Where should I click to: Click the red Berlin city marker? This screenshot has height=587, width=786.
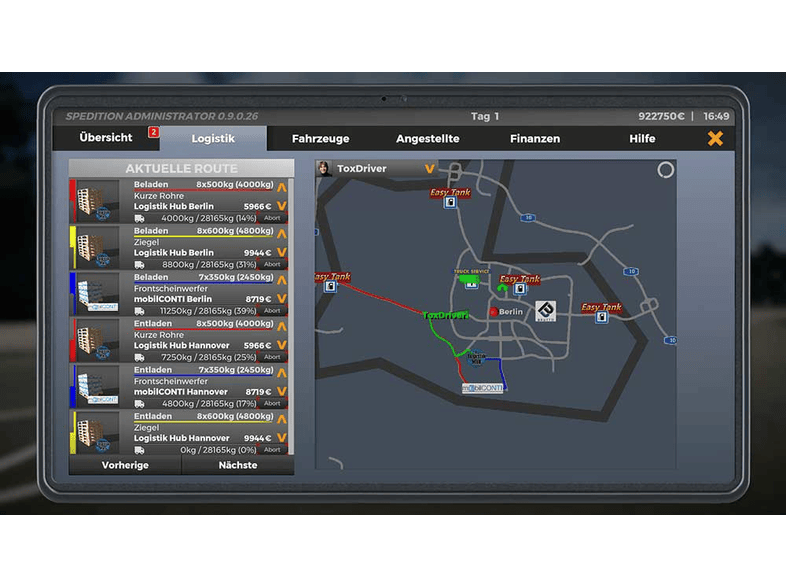(492, 312)
